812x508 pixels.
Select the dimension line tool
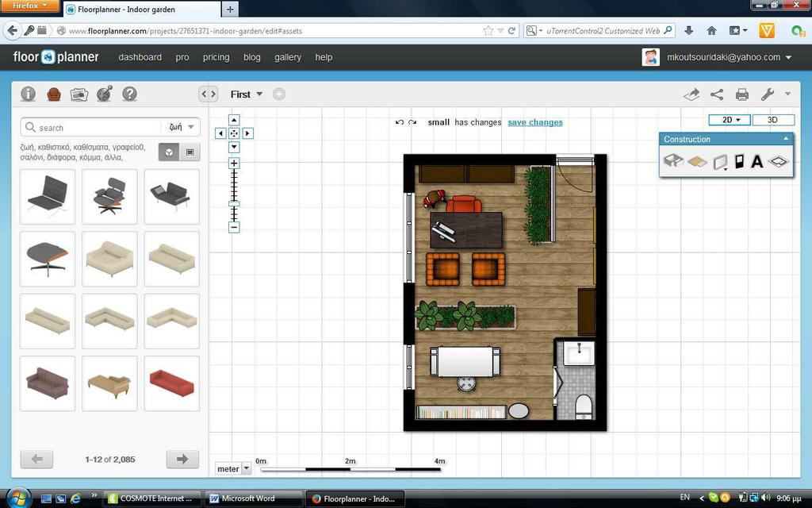click(779, 161)
